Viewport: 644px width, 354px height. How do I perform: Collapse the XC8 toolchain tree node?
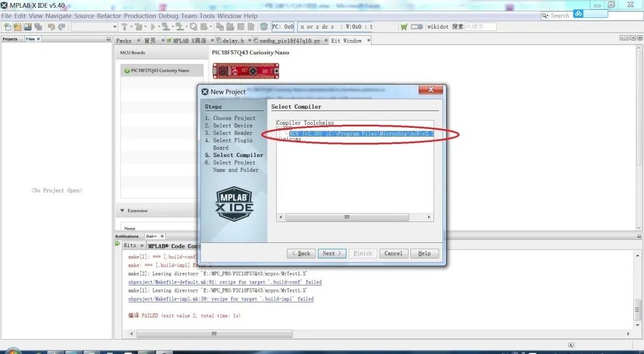tap(280, 128)
